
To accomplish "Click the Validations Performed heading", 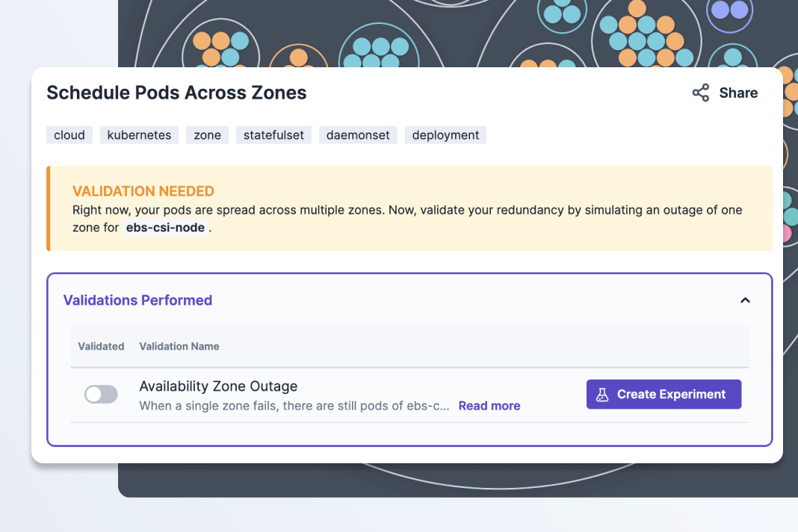I will pyautogui.click(x=137, y=300).
